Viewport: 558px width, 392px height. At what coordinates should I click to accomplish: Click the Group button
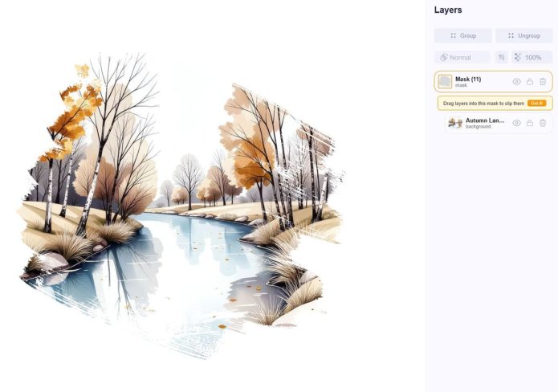(x=463, y=35)
